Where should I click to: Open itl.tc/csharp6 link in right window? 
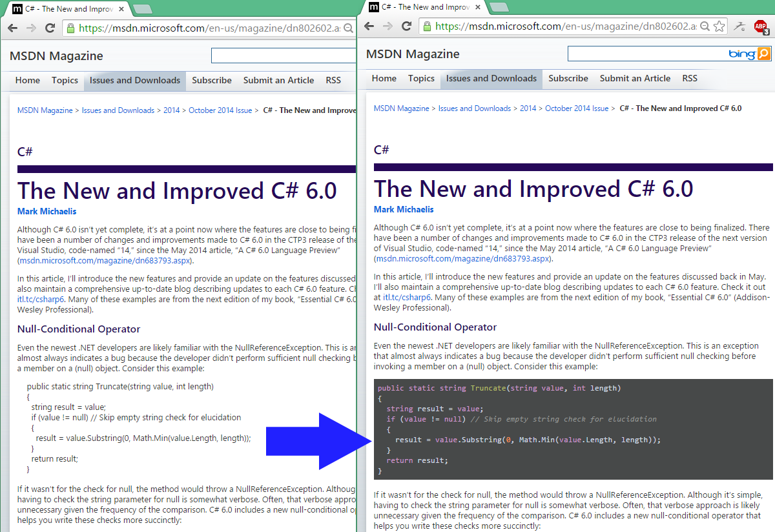point(406,298)
